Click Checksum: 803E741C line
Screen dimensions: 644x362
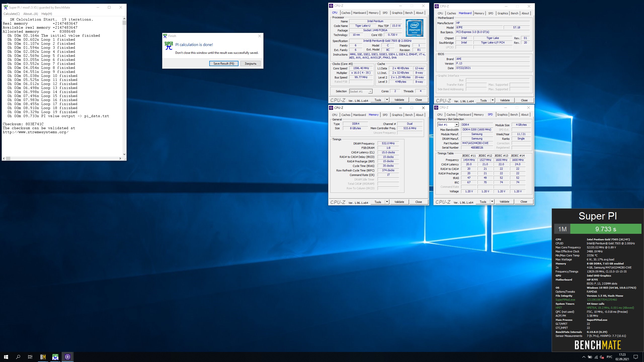pyautogui.click(x=23, y=124)
